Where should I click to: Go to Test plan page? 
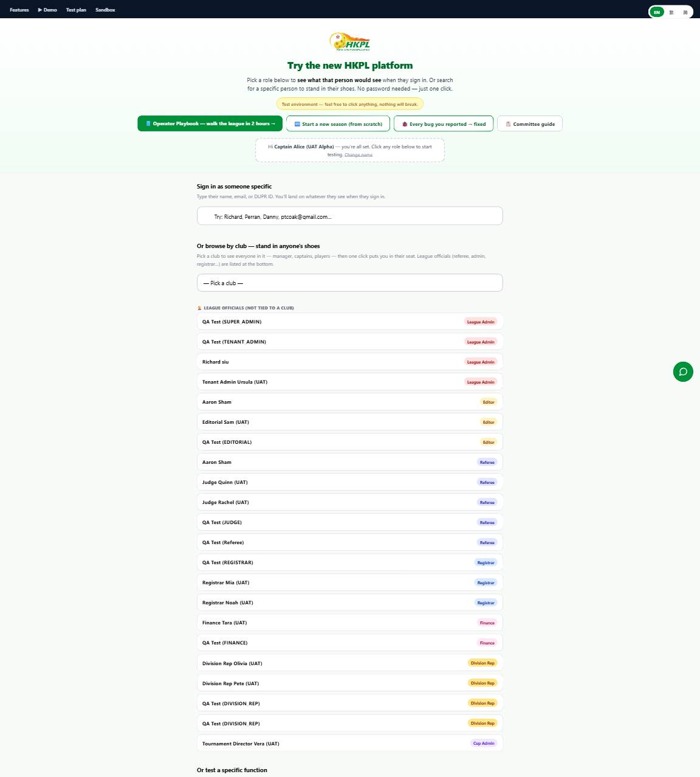tap(76, 10)
